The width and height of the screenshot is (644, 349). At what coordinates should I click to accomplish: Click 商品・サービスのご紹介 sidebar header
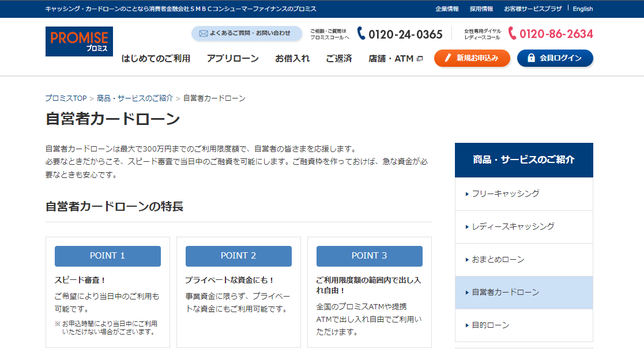pyautogui.click(x=524, y=160)
